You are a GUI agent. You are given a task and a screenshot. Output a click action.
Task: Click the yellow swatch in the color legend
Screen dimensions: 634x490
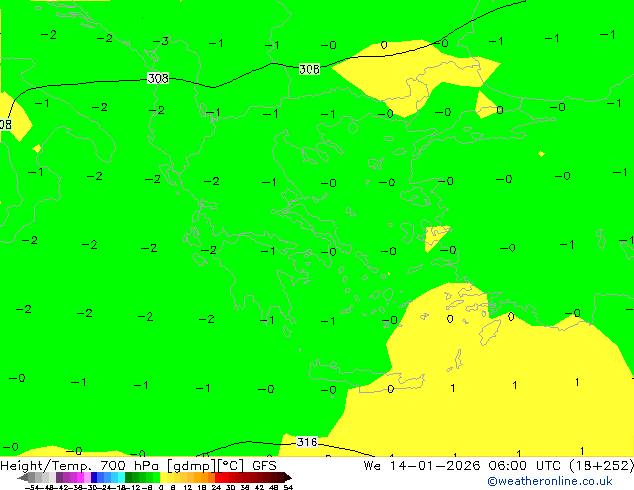click(163, 477)
